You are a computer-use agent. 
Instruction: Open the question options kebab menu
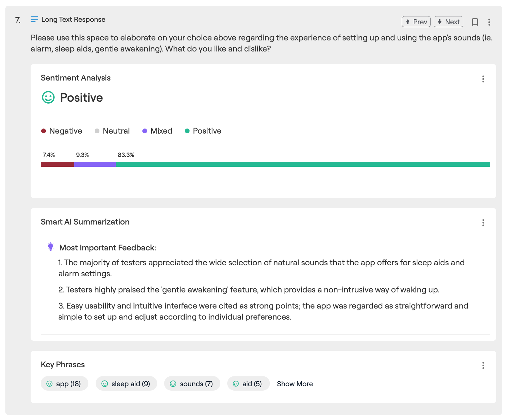pos(489,22)
